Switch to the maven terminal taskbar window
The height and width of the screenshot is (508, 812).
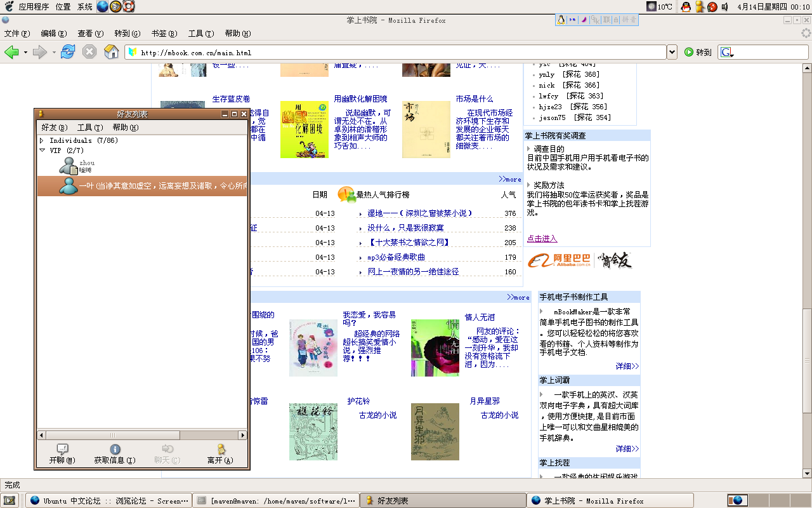275,500
